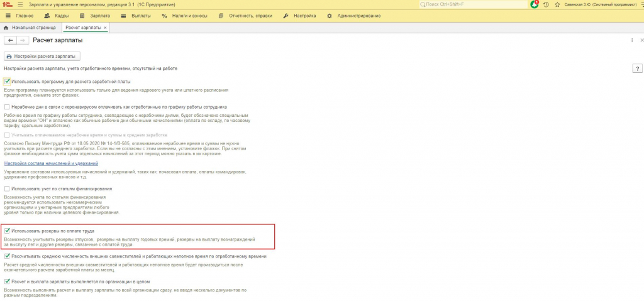Image resolution: width=644 pixels, height=301 pixels.
Task: Click the back arrow navigation button
Action: click(x=11, y=40)
